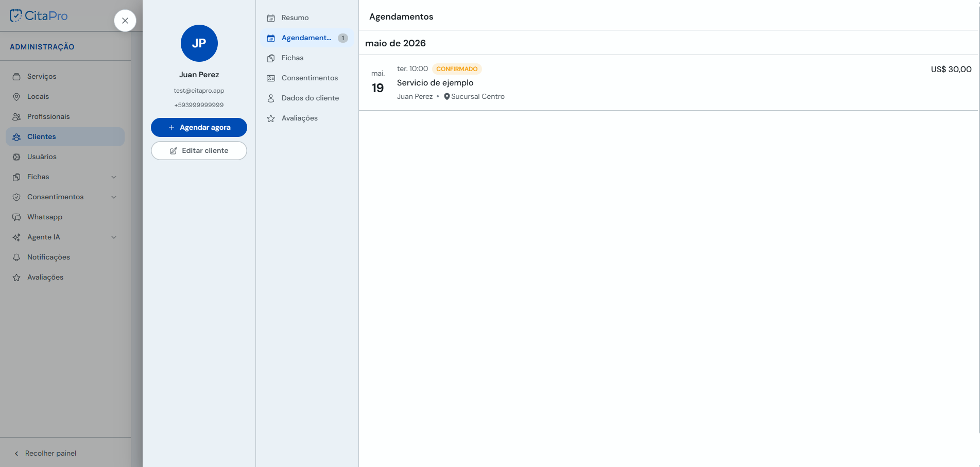Click the CONFIRMADO status badge
Image resolution: width=980 pixels, height=467 pixels.
pyautogui.click(x=457, y=69)
